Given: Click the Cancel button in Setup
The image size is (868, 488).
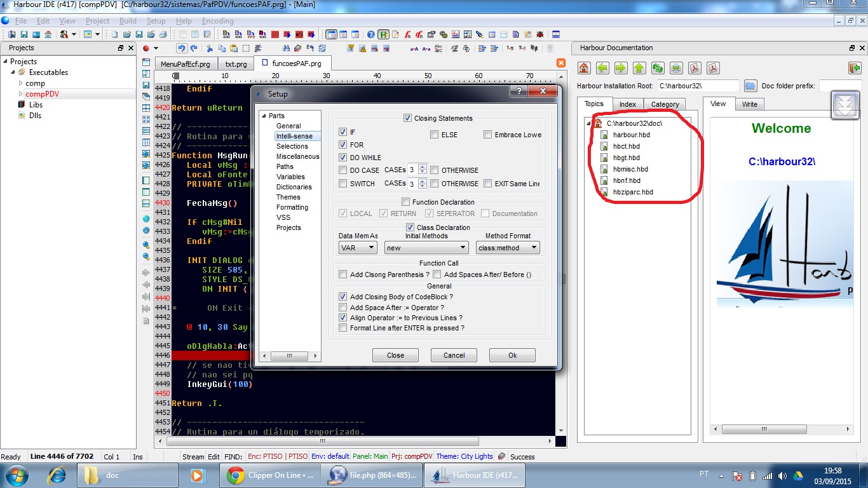Looking at the screenshot, I should pyautogui.click(x=454, y=355).
